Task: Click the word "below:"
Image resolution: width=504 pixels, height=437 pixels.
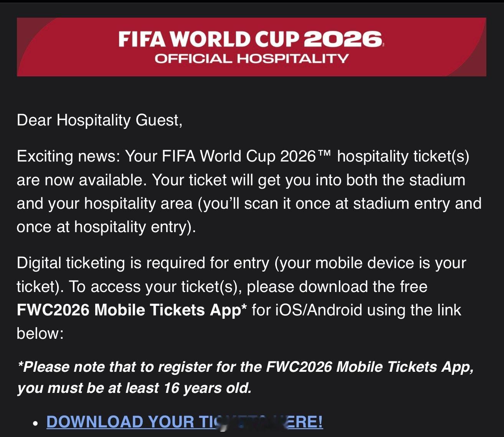Action: [x=40, y=333]
